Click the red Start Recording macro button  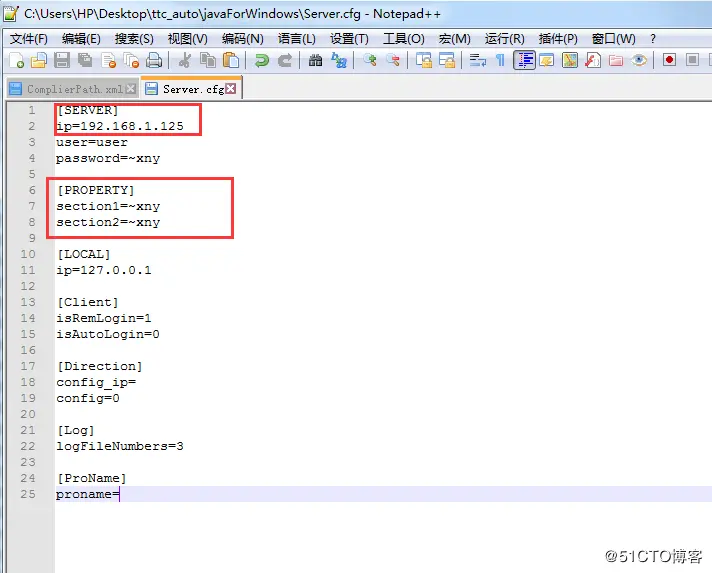click(x=669, y=60)
